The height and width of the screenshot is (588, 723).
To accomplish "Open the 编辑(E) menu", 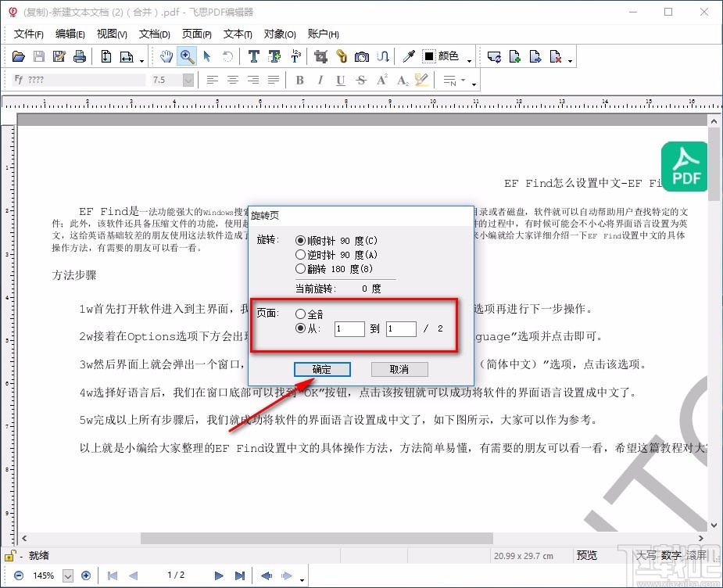I will (70, 34).
